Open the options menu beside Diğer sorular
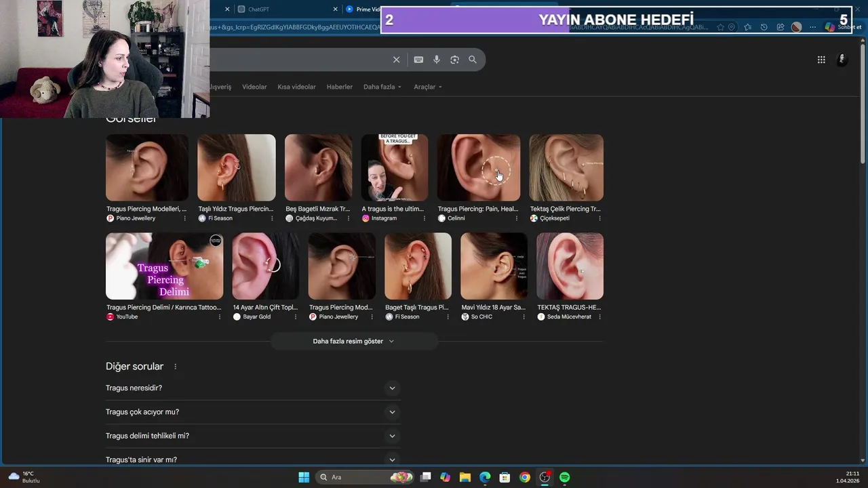Screen dimensions: 868x488 pos(175,367)
